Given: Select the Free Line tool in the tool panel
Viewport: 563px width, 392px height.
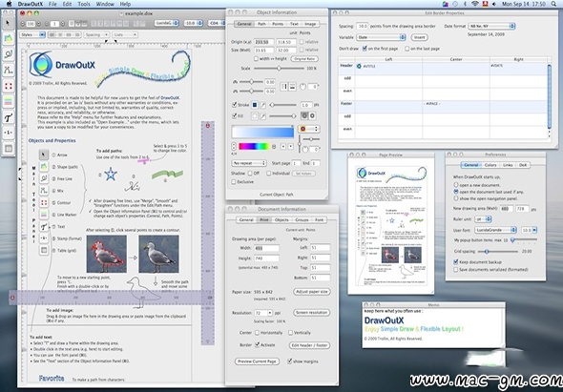Looking at the screenshot, I should [x=9, y=54].
